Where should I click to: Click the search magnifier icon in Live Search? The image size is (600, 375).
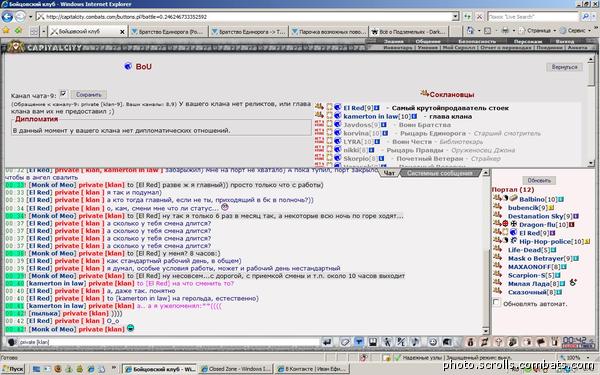click(585, 16)
